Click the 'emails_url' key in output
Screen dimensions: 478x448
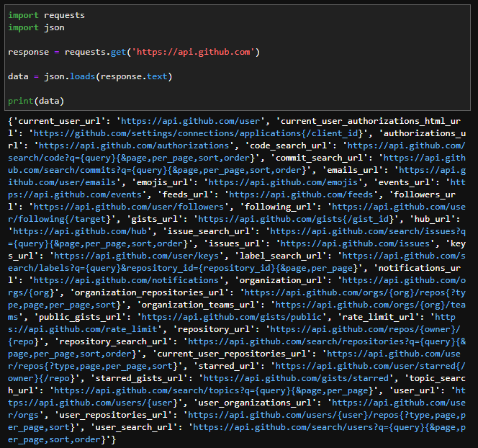tap(353, 170)
